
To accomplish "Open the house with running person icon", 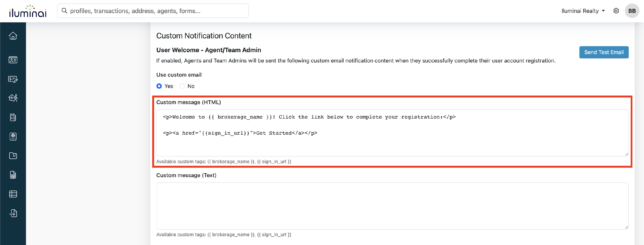I will click(13, 98).
